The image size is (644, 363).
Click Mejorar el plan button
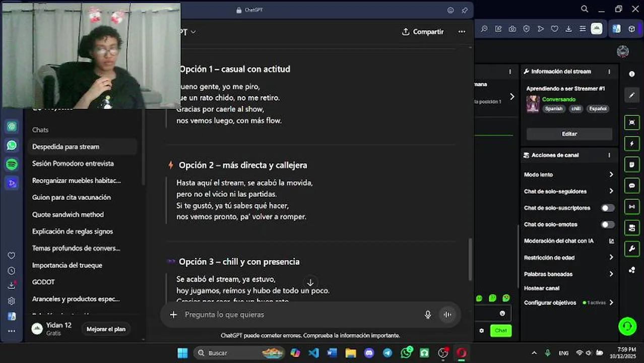click(106, 329)
